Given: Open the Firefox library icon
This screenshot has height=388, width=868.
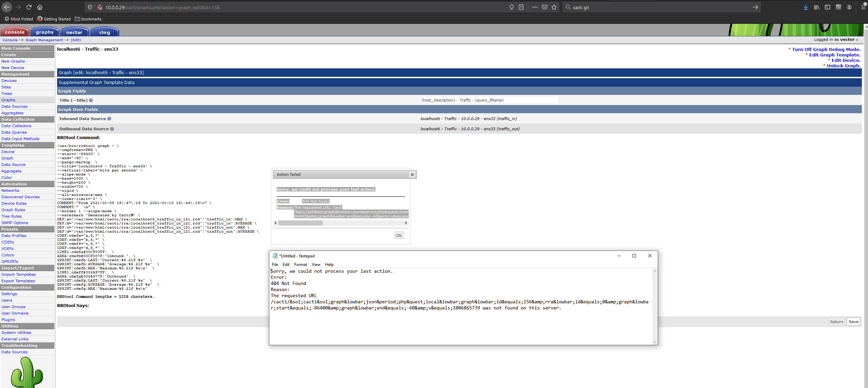Looking at the screenshot, I should (816, 7).
